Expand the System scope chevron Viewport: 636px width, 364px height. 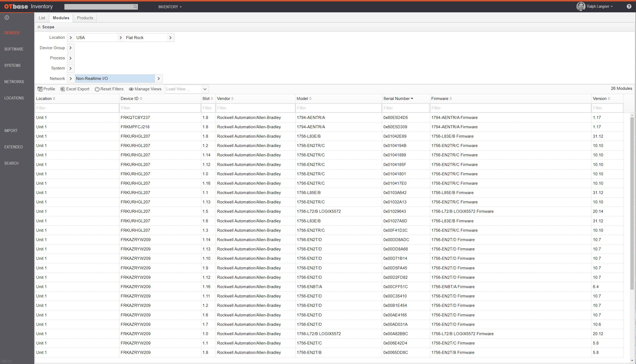click(x=71, y=68)
